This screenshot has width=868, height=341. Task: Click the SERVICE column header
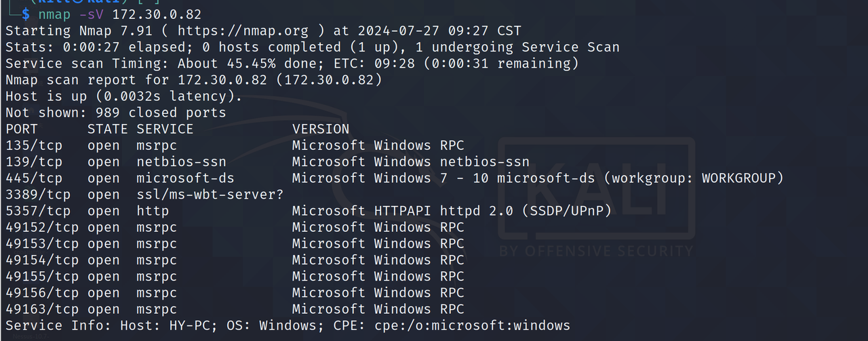165,129
